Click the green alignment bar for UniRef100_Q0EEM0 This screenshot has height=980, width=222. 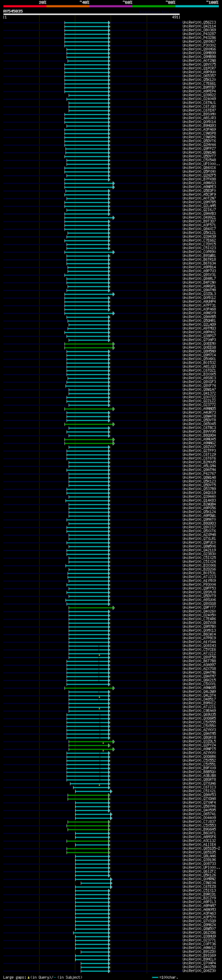[x=89, y=343]
